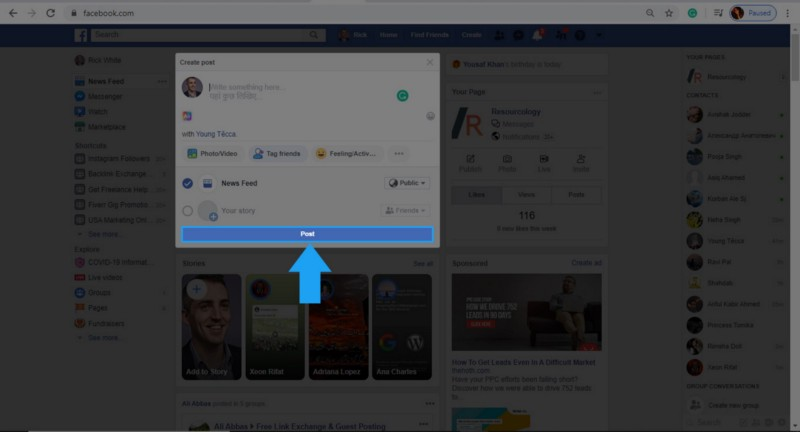800x432 pixels.
Task: Open Find Friends in top bar
Action: (430, 35)
